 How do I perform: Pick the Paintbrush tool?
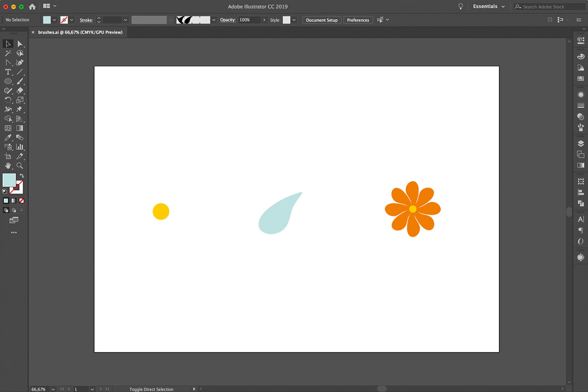click(x=20, y=81)
